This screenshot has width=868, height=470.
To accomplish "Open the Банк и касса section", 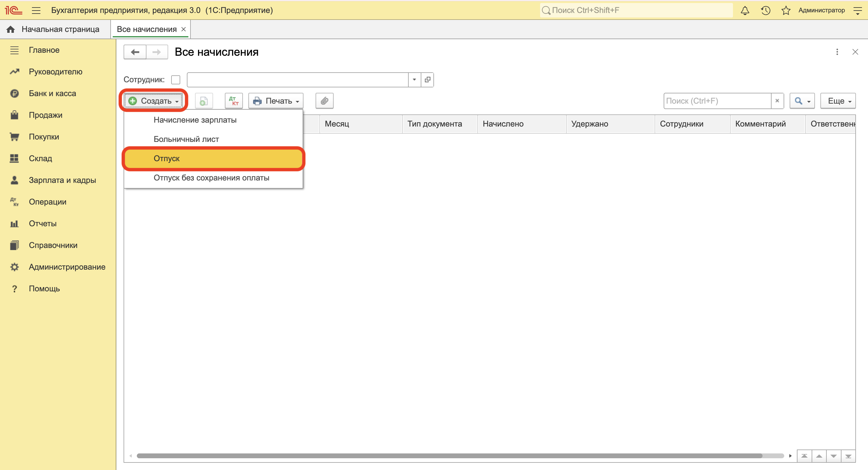I will pyautogui.click(x=58, y=93).
